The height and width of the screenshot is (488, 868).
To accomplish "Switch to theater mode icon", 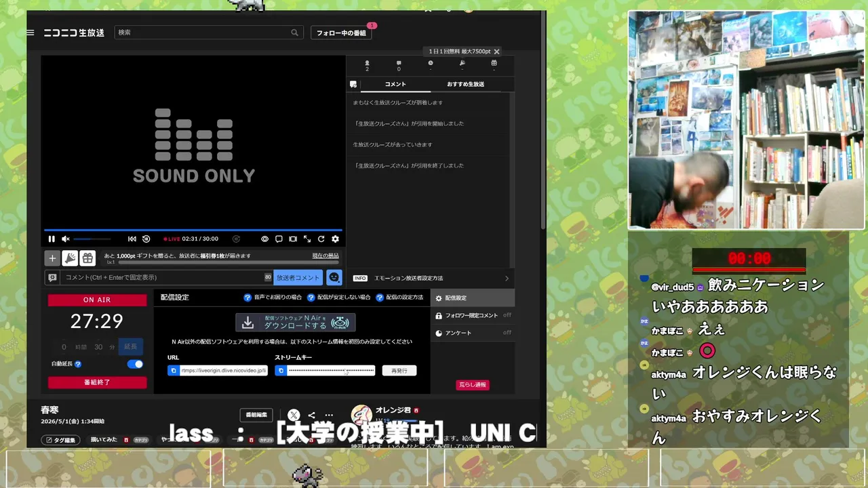I will click(x=293, y=239).
